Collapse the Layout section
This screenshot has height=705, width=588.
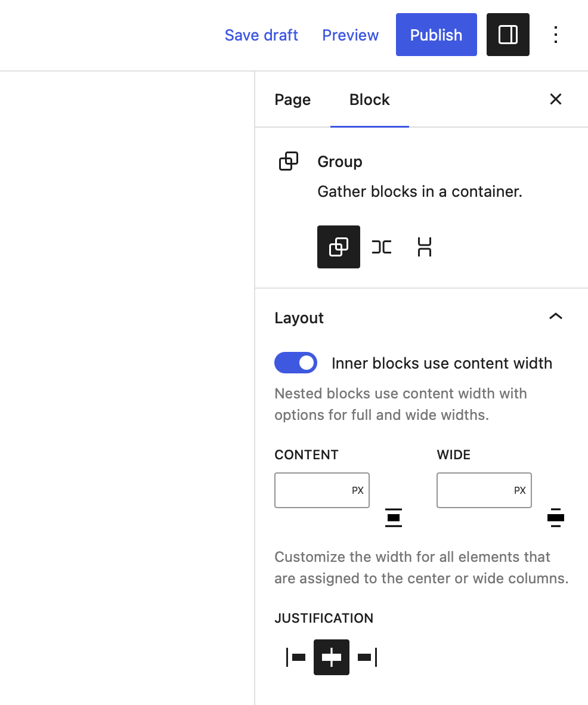tap(555, 317)
